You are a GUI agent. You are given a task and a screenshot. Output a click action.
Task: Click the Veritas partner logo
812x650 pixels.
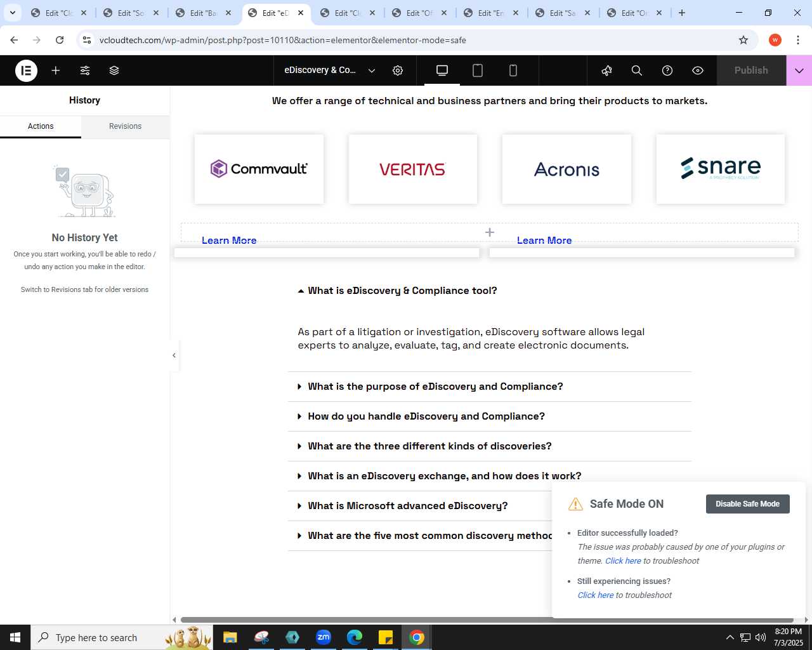[x=413, y=169]
